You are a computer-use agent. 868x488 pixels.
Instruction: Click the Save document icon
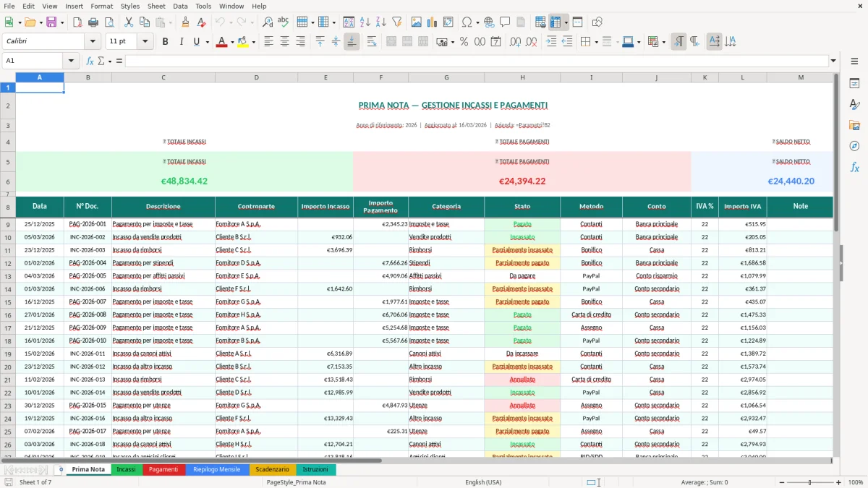(x=51, y=22)
